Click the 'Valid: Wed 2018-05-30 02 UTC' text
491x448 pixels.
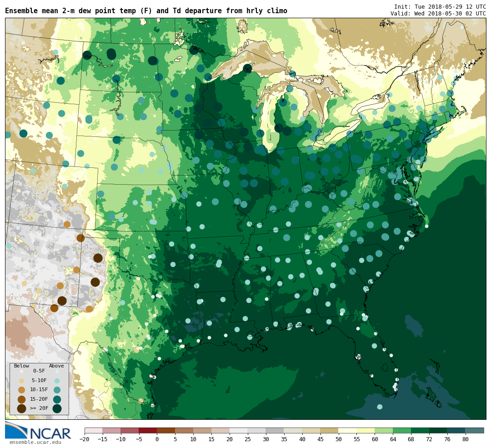(x=438, y=14)
